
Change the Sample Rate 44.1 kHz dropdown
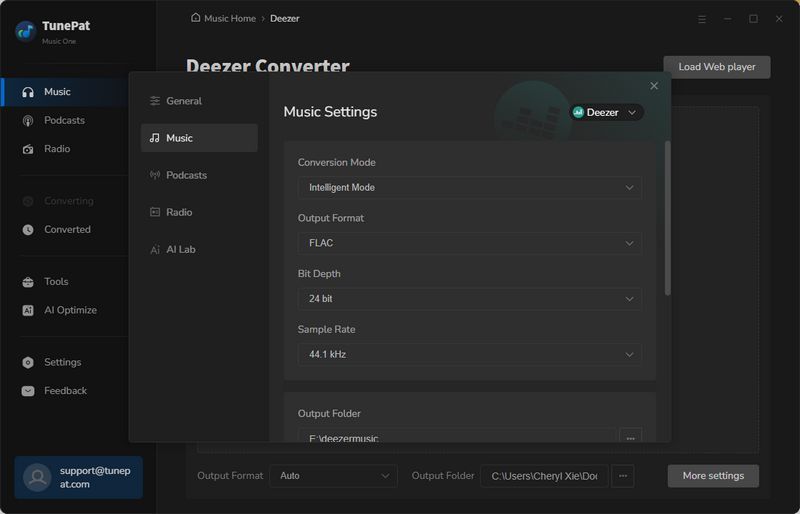click(x=469, y=354)
